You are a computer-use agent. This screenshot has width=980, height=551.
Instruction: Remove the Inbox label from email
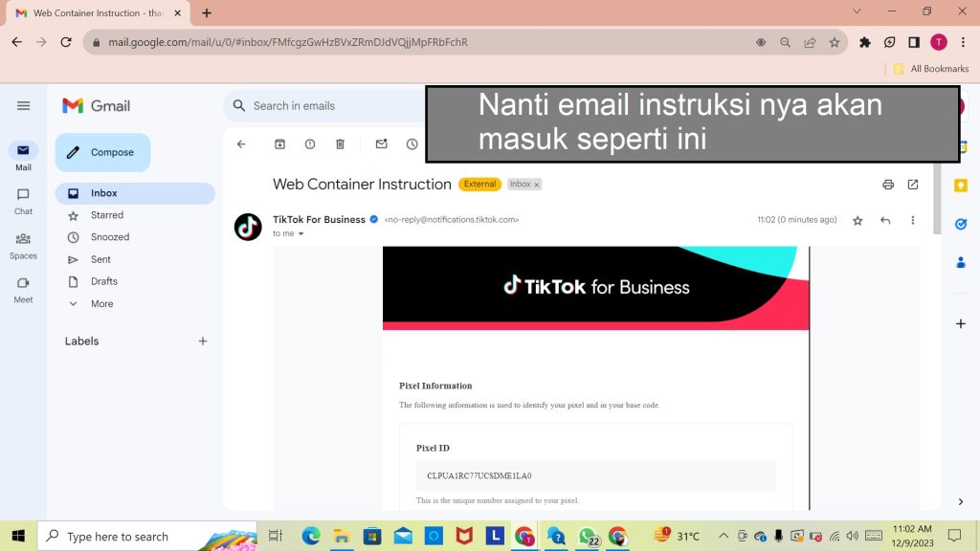click(x=536, y=185)
